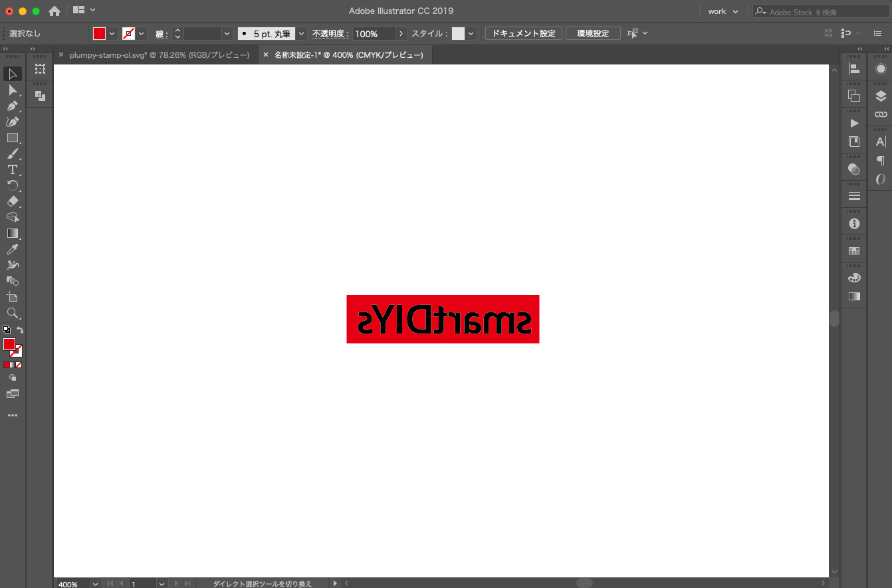
Task: Select the Pen tool
Action: point(13,106)
